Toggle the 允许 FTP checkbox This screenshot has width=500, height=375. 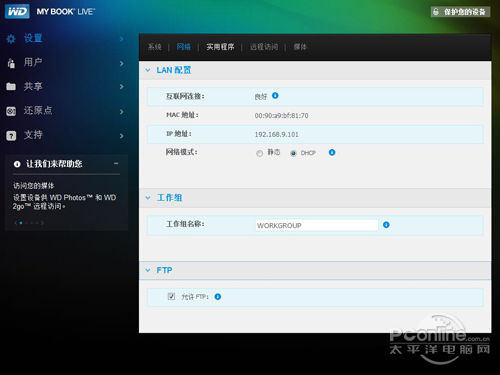point(171,296)
